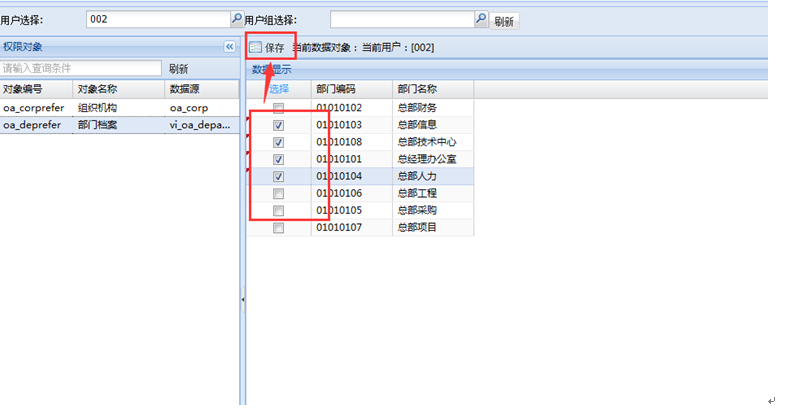Image resolution: width=812 pixels, height=414 pixels.
Task: Click the 总部工程 department name
Action: (417, 193)
